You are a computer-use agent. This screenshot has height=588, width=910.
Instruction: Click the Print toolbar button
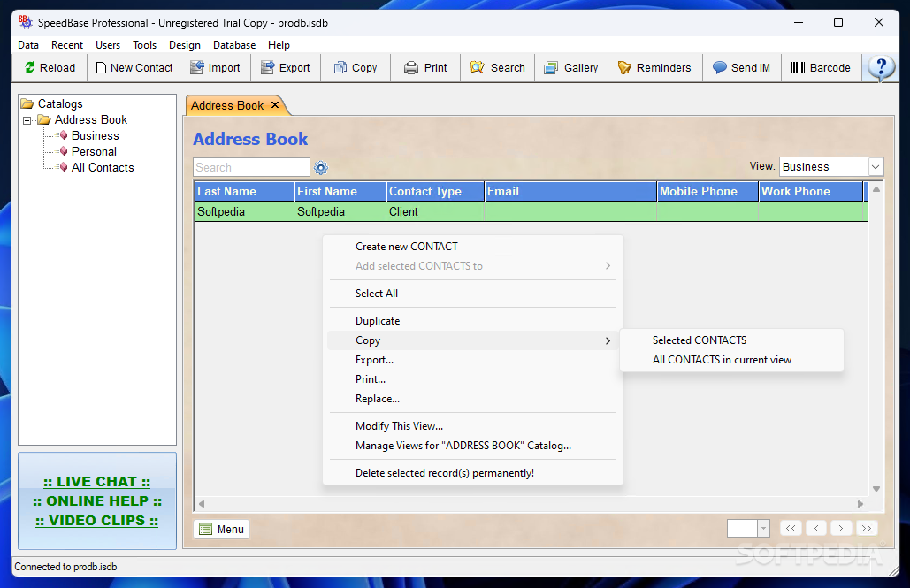(x=426, y=68)
